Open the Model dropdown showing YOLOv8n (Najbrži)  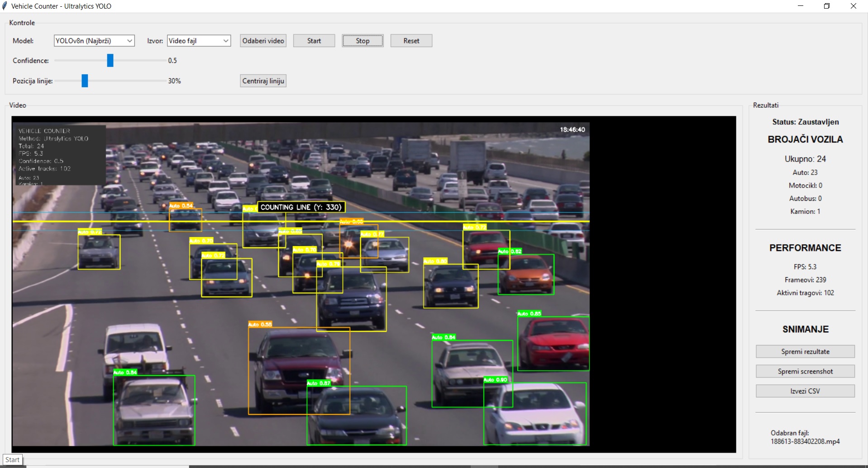point(94,41)
